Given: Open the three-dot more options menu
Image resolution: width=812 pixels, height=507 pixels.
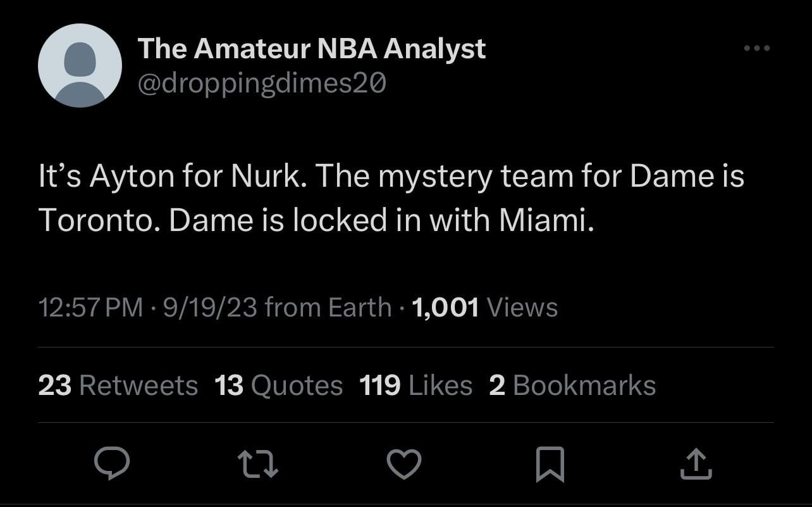Looking at the screenshot, I should click(756, 49).
